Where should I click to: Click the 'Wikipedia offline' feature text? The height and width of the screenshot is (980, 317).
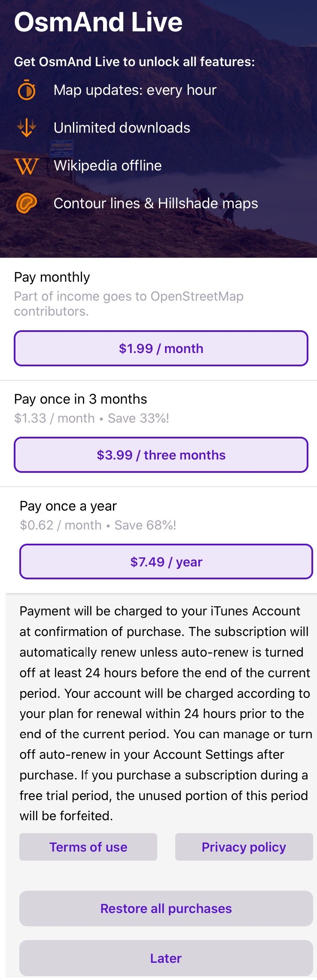tap(108, 165)
